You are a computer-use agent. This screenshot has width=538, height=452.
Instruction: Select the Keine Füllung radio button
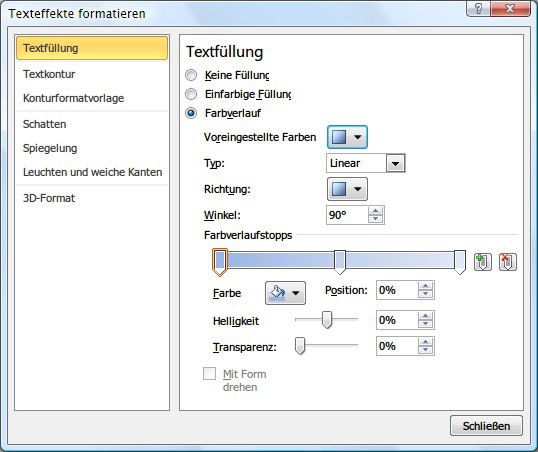tap(191, 75)
